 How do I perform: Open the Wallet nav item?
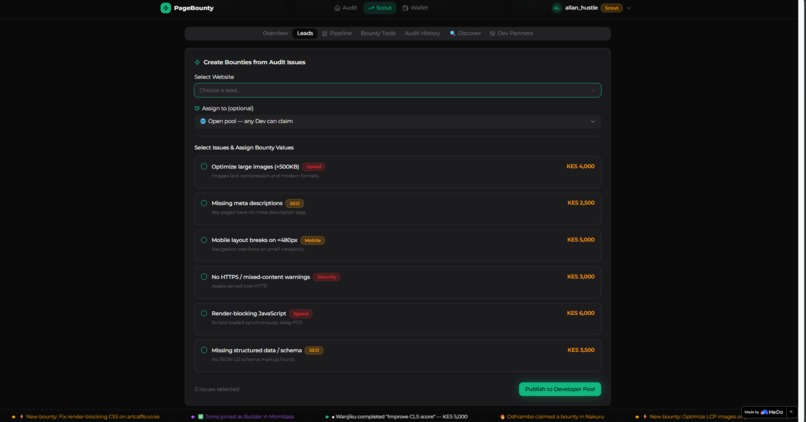coord(415,8)
